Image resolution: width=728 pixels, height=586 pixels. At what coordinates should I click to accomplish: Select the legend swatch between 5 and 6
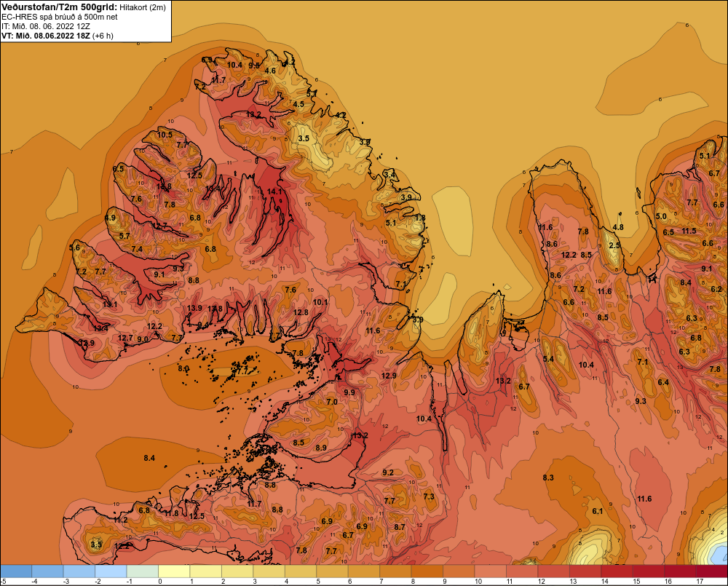(x=332, y=571)
